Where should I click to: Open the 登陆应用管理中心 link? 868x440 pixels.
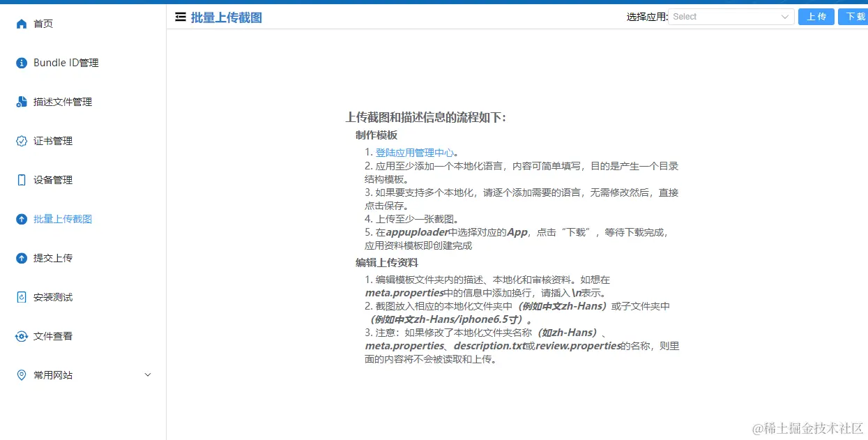pos(415,153)
